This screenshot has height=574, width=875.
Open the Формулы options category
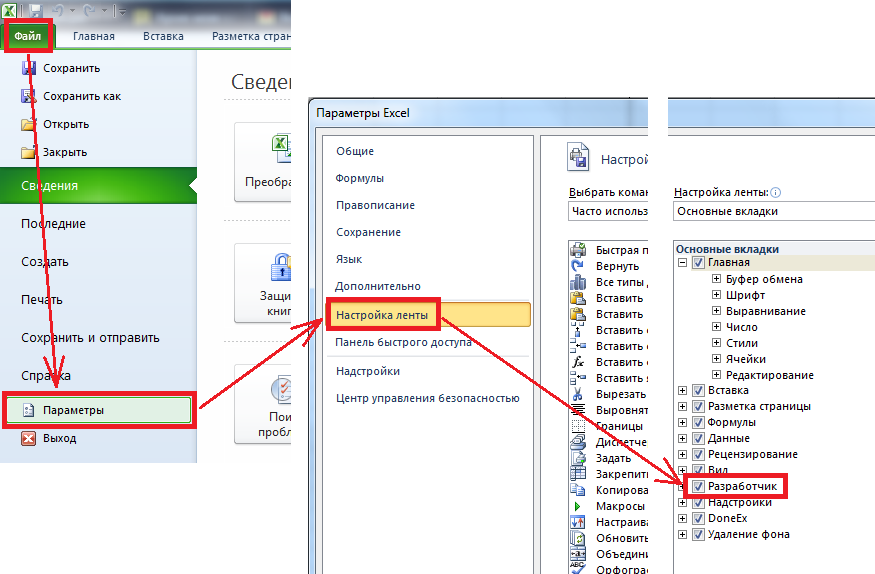click(359, 179)
